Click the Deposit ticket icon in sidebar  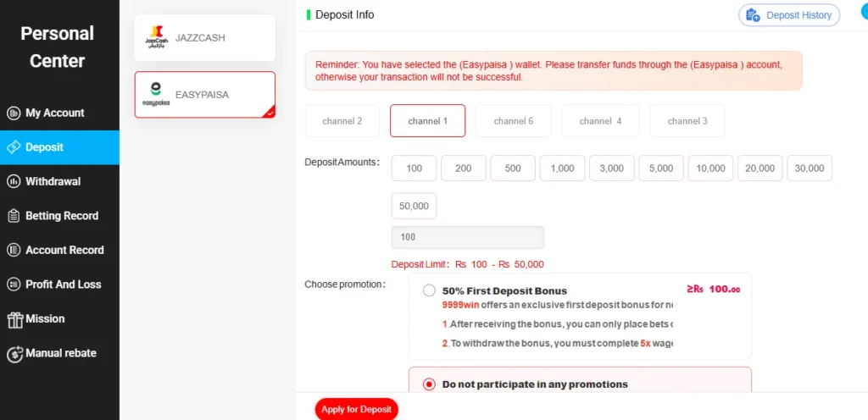pos(14,147)
